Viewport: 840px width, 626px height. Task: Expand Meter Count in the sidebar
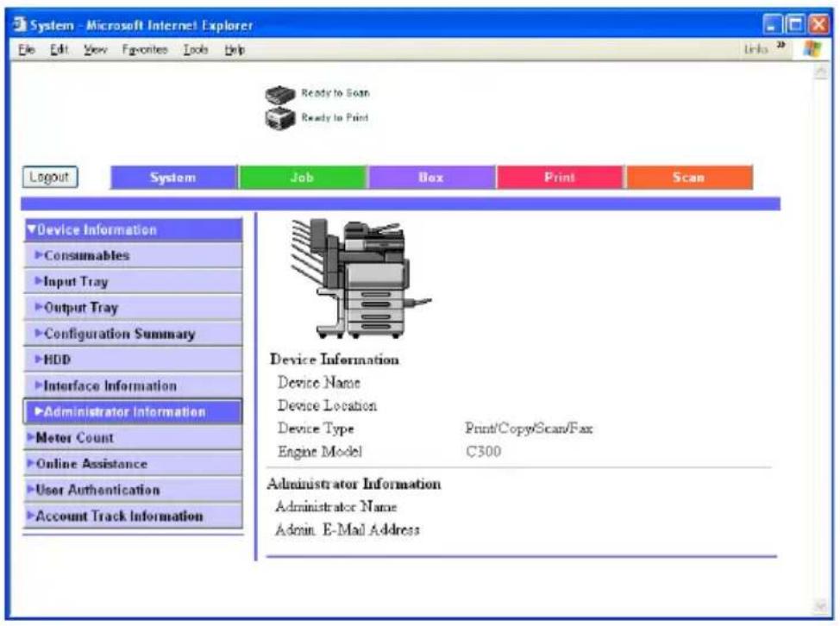click(x=133, y=438)
